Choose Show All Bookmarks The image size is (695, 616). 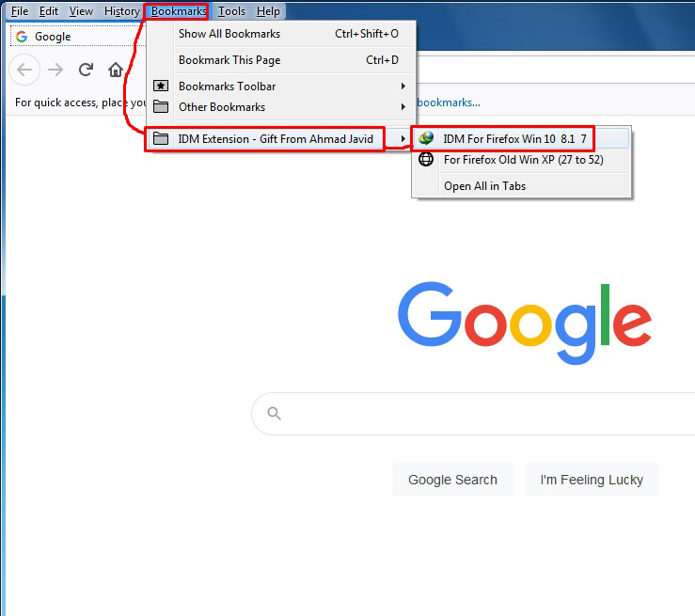pyautogui.click(x=281, y=34)
